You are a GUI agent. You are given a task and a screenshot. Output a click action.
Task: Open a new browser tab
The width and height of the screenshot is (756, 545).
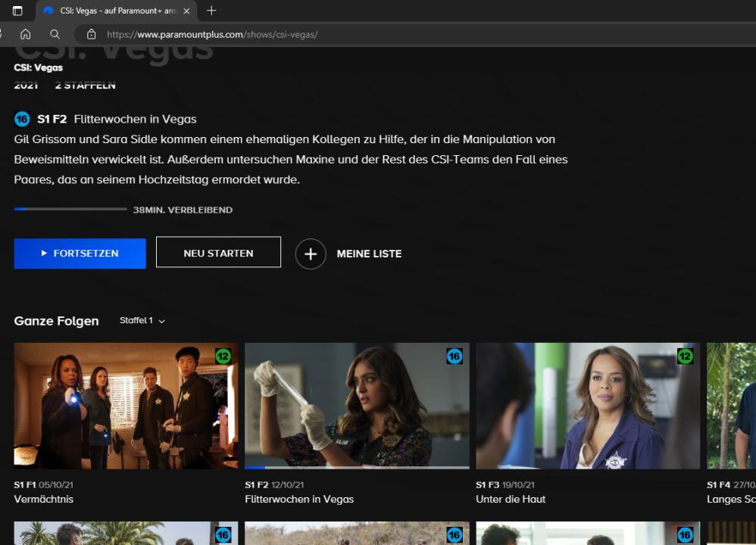(211, 11)
